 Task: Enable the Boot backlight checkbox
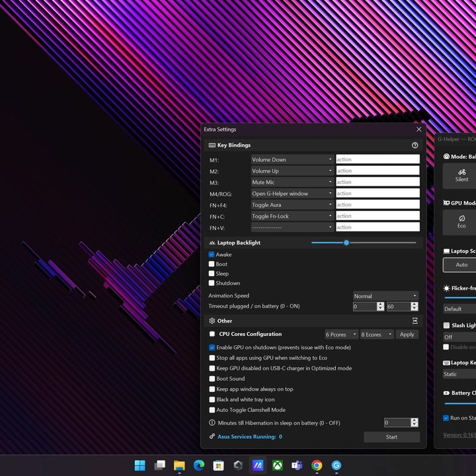pyautogui.click(x=212, y=264)
